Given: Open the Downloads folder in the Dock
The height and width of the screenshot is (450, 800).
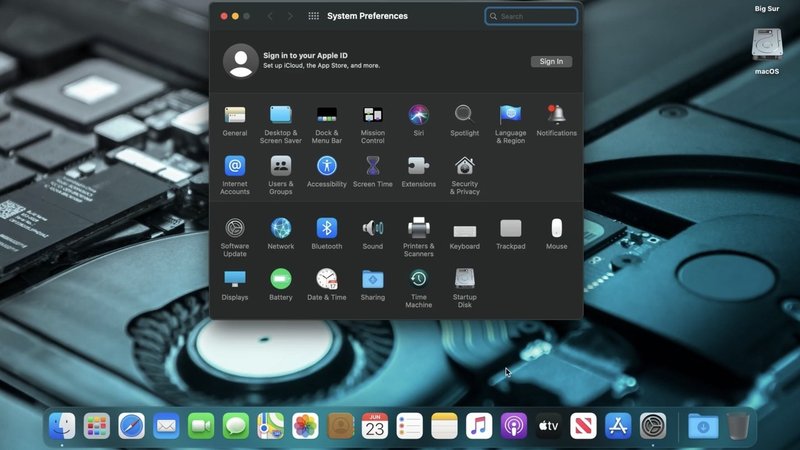Looking at the screenshot, I should click(x=703, y=426).
